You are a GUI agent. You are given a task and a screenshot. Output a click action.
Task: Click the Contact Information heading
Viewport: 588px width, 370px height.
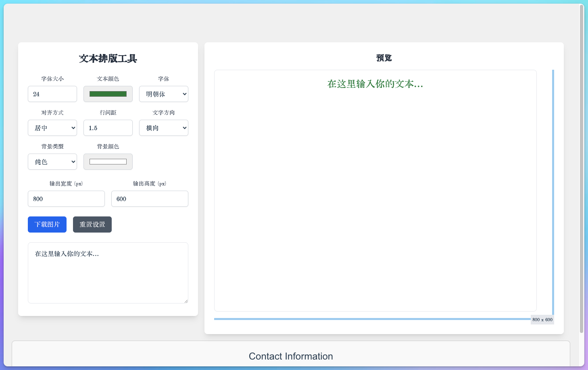coord(291,356)
